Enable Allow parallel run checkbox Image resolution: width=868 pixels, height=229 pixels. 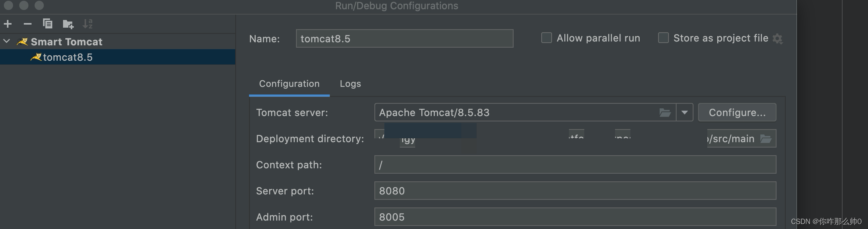[x=546, y=38]
